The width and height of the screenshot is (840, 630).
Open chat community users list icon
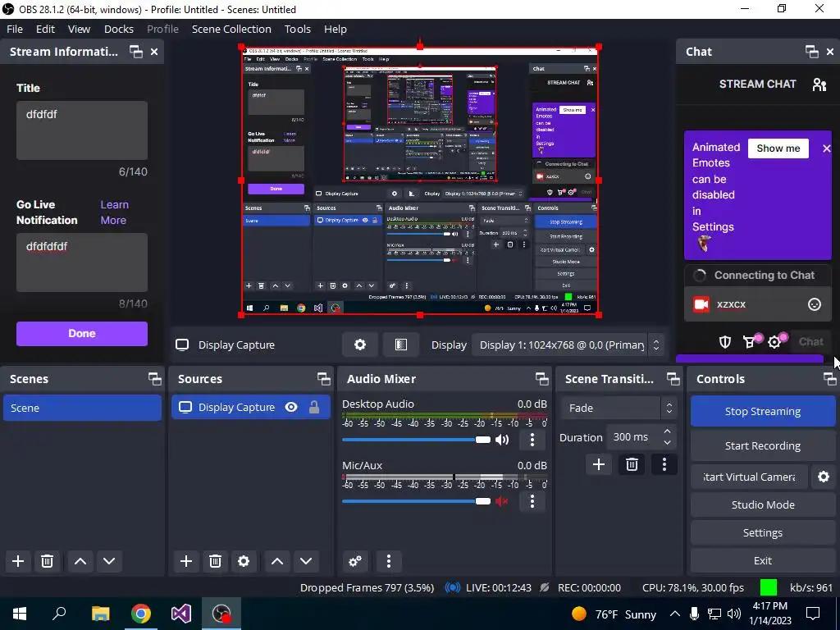click(x=819, y=84)
